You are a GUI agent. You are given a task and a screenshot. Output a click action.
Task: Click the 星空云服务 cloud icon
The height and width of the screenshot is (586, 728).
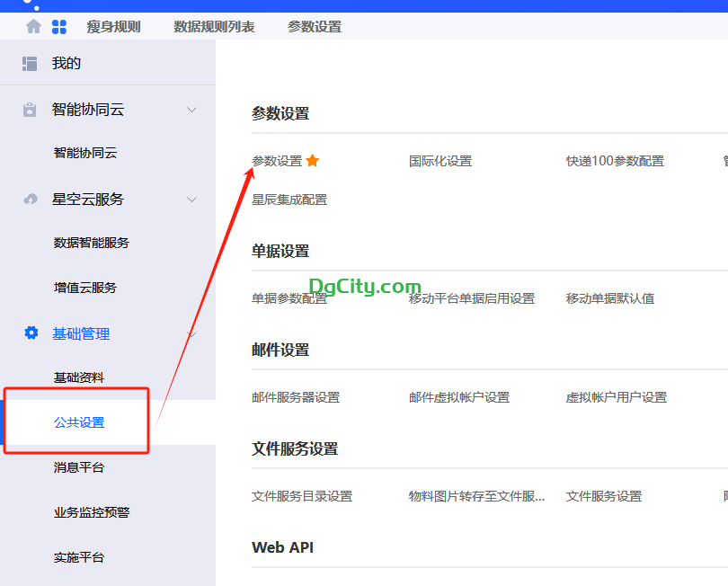(31, 200)
